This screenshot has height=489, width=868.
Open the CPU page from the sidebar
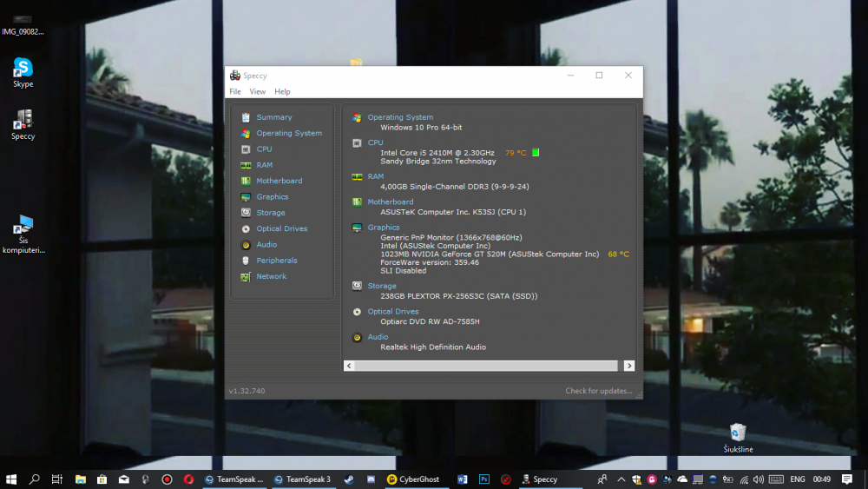264,149
